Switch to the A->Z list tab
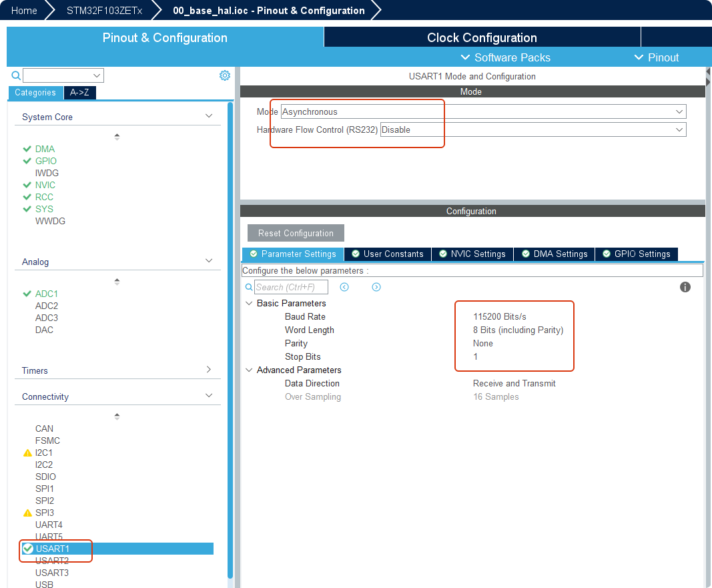The image size is (712, 588). [80, 93]
